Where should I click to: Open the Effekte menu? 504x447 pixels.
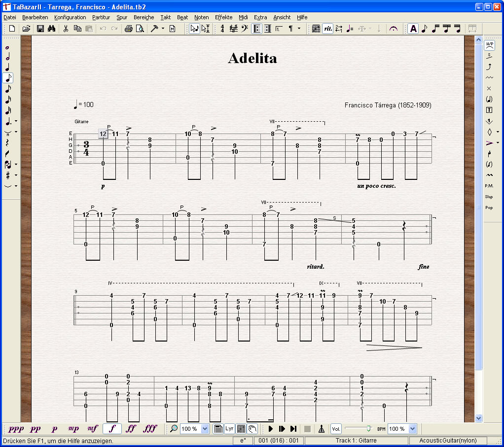coord(223,17)
